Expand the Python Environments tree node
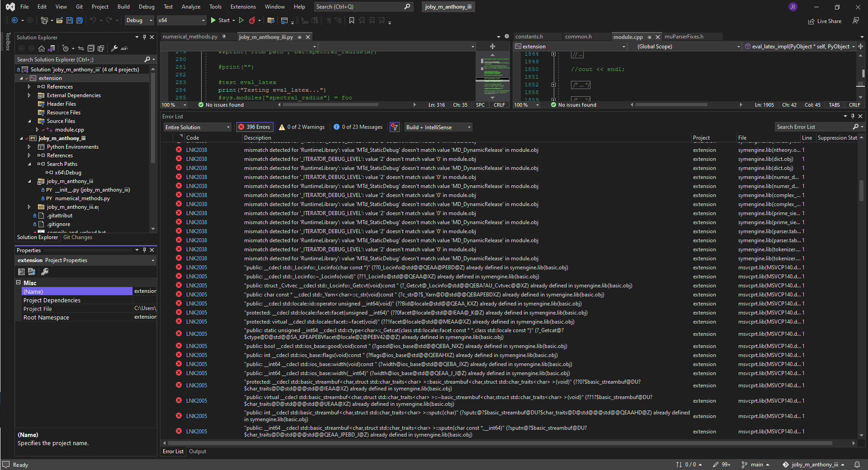The height and width of the screenshot is (470, 868). coord(29,147)
